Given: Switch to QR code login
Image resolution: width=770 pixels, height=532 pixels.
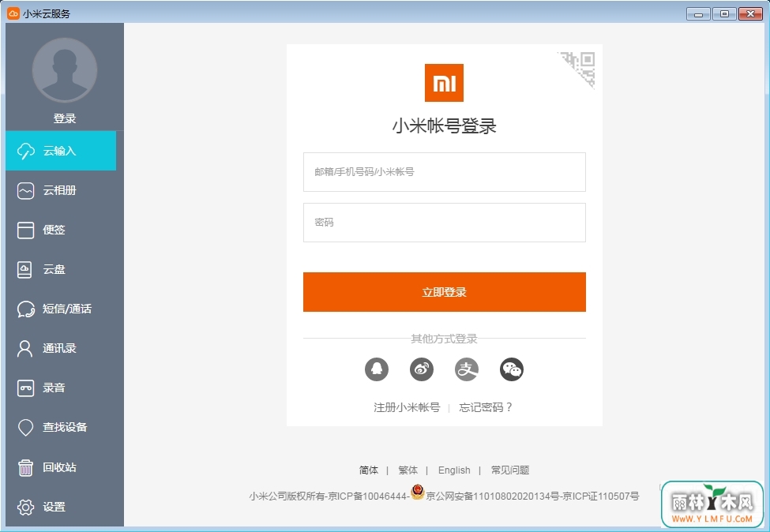Looking at the screenshot, I should (580, 67).
